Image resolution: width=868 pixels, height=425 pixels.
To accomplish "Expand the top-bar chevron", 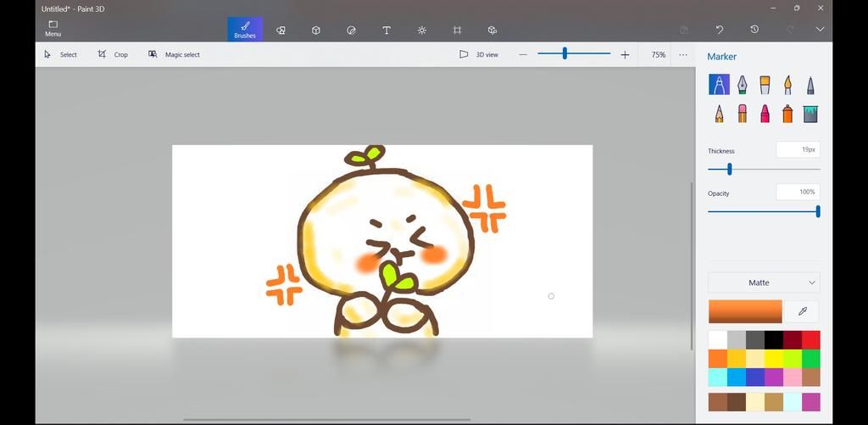I will [820, 30].
